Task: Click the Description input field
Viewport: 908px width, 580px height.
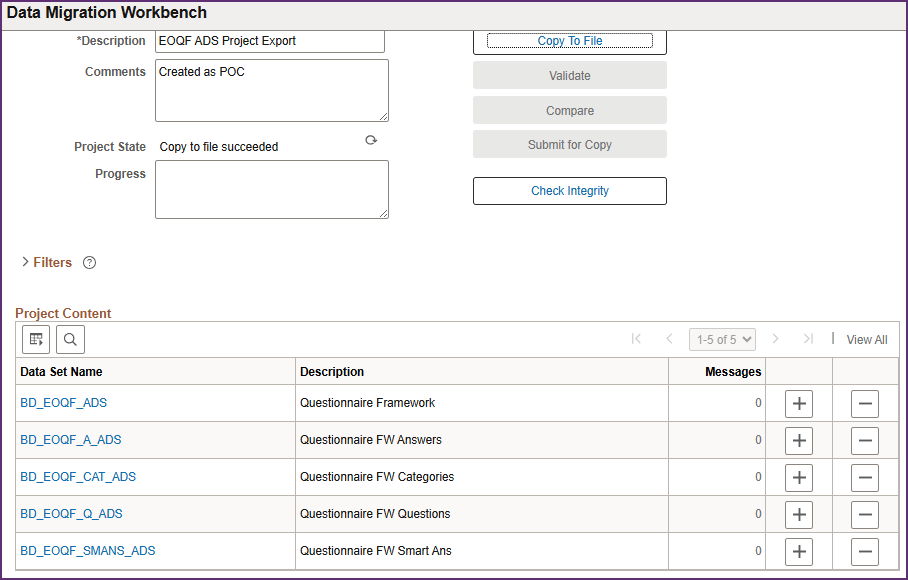Action: click(270, 41)
